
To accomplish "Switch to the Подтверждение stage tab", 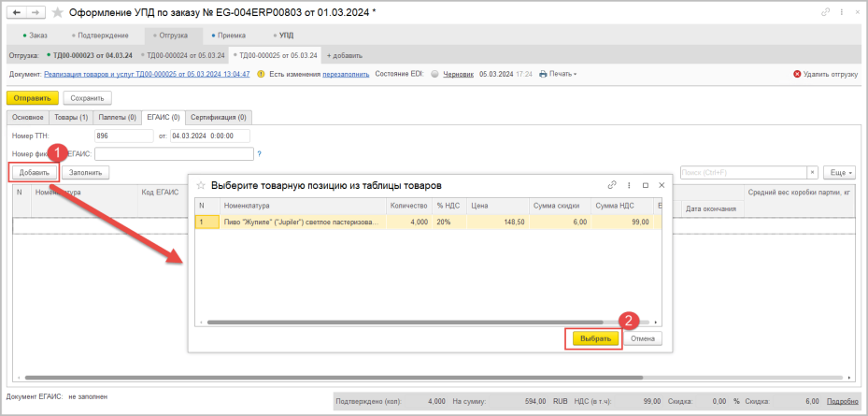I will (101, 36).
